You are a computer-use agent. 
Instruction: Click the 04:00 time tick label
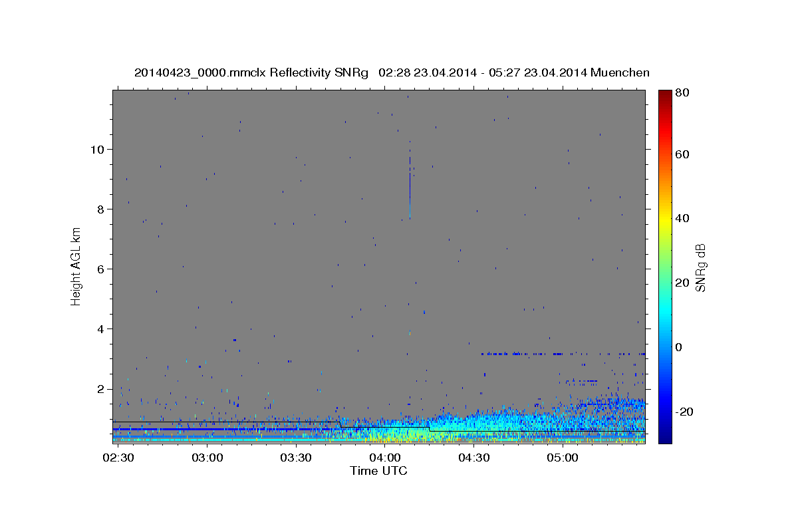click(x=385, y=458)
